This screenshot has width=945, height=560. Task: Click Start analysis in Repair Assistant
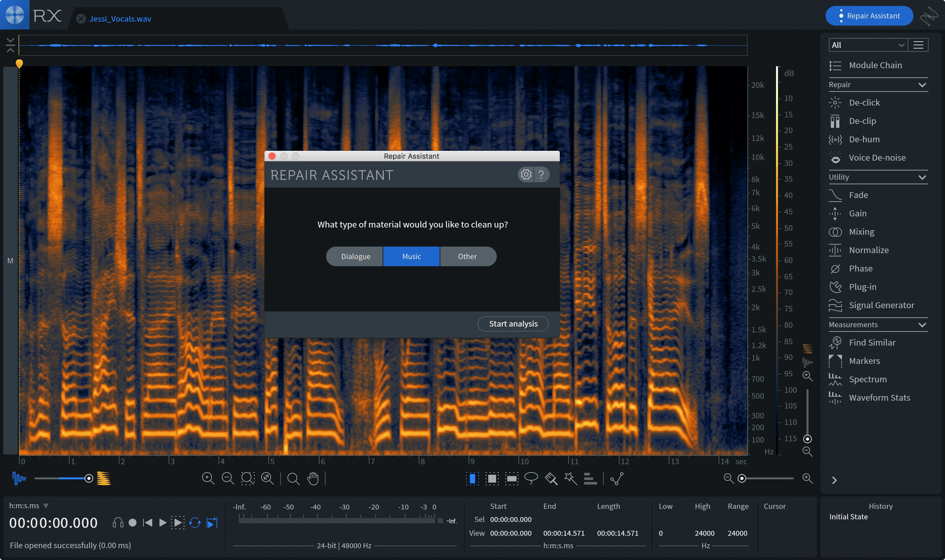coord(513,323)
